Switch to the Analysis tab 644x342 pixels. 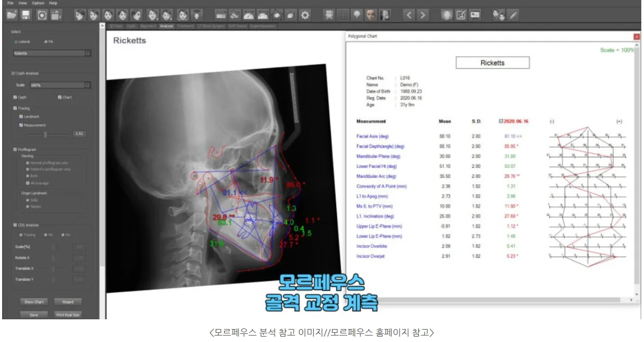tap(167, 26)
